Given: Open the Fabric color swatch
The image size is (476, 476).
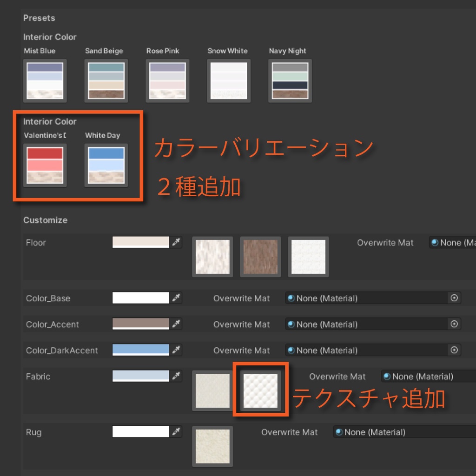Looking at the screenshot, I should (140, 376).
